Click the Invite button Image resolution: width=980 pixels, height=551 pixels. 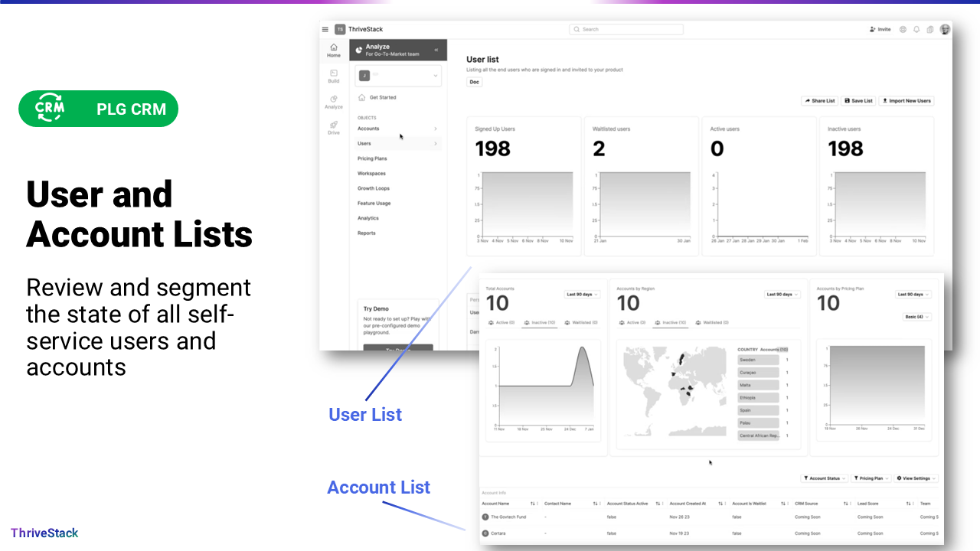click(880, 29)
